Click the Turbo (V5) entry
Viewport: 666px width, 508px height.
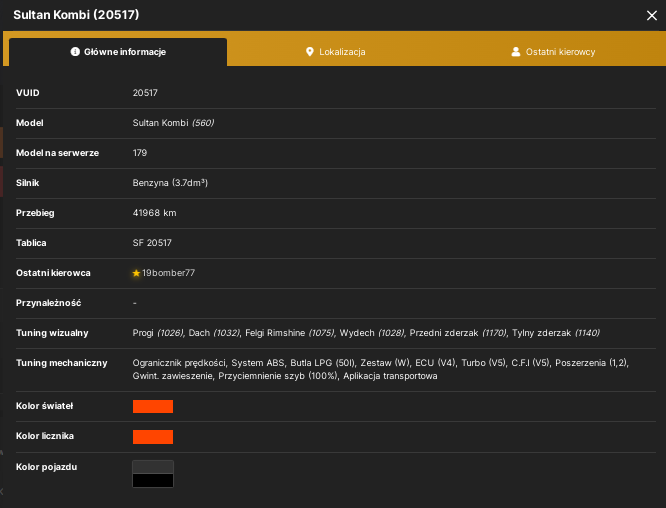coord(483,363)
